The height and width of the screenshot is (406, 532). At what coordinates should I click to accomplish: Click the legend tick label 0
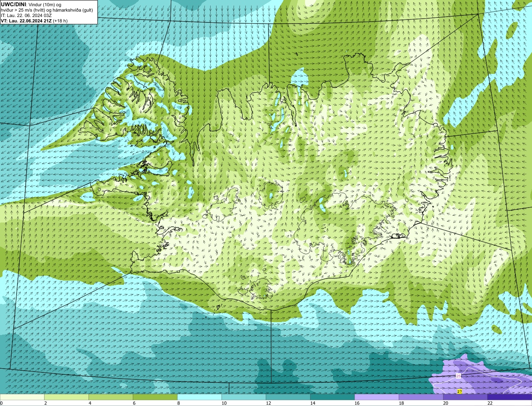[2, 403]
